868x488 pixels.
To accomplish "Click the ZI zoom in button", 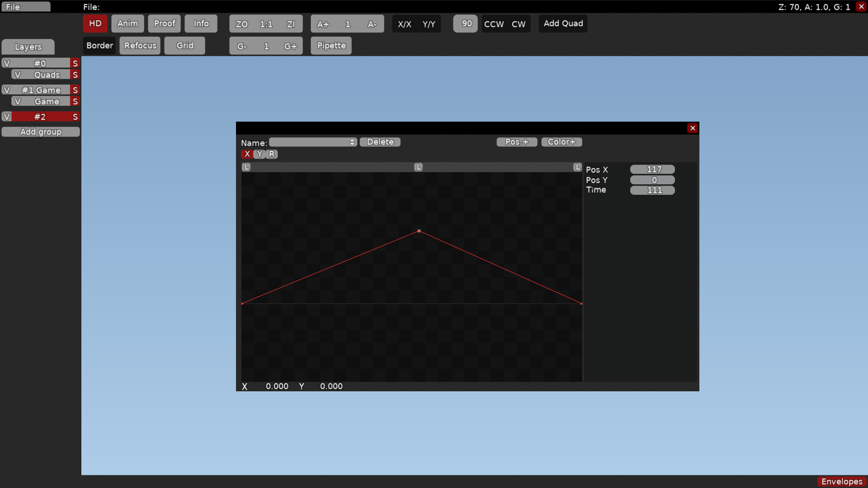I will [x=291, y=24].
